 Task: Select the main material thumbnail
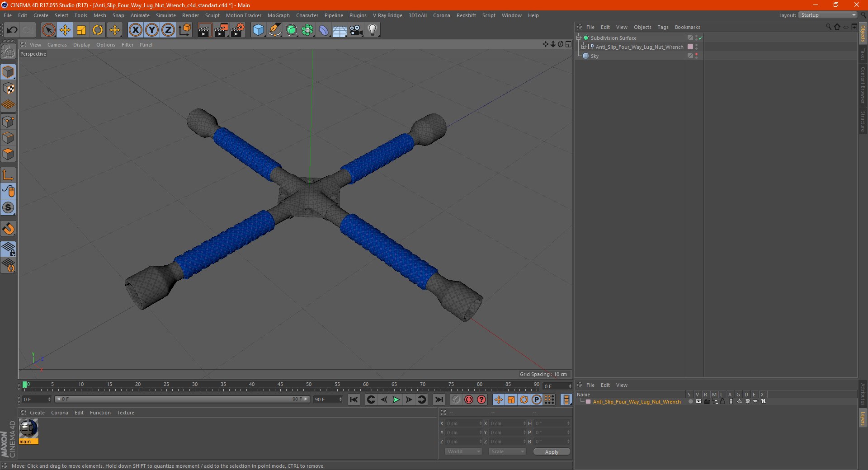[28, 428]
